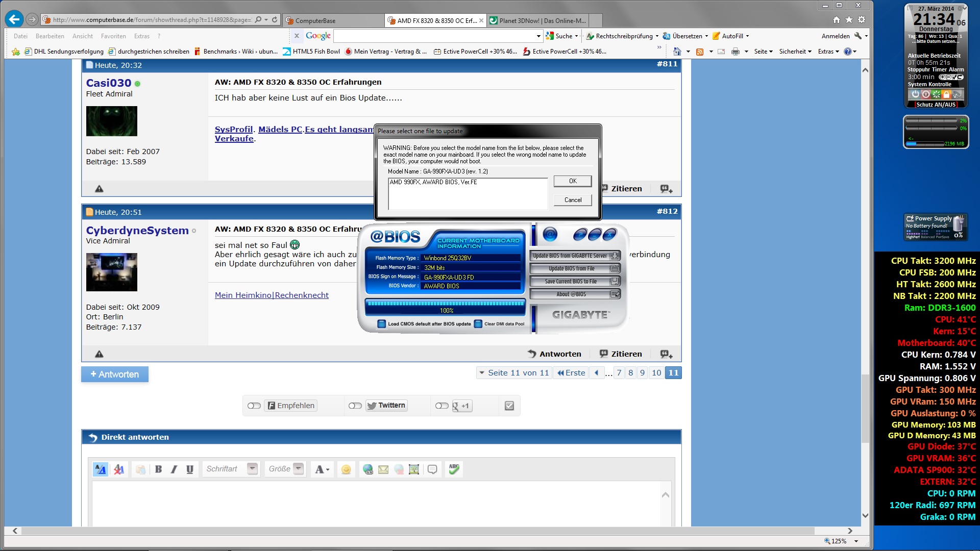Click the report warning triangle on post #812
This screenshot has height=551, width=980.
point(99,354)
